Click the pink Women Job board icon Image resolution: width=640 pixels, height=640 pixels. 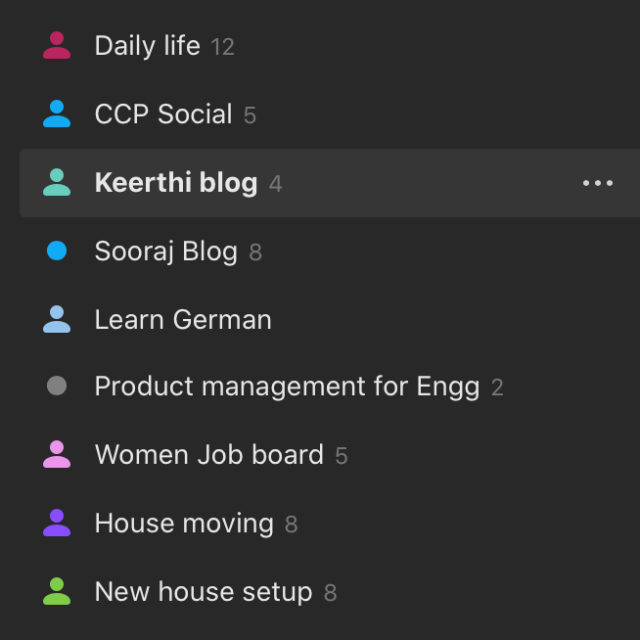pos(57,455)
